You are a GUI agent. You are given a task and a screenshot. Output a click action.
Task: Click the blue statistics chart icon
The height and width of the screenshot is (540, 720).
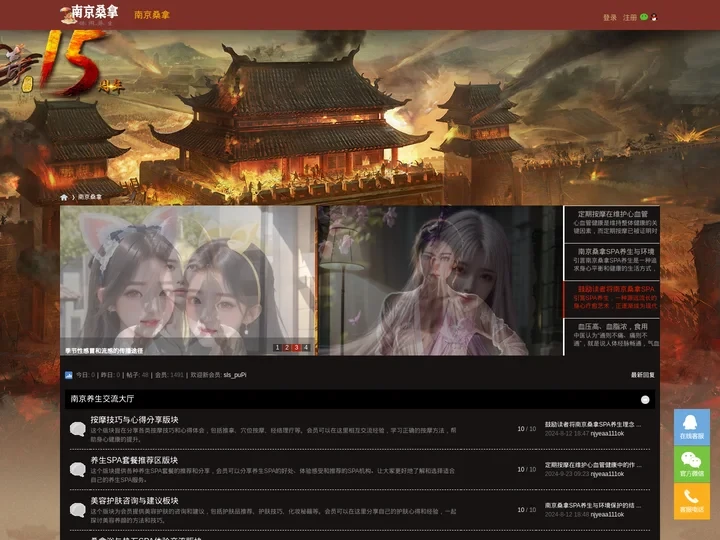point(69,375)
